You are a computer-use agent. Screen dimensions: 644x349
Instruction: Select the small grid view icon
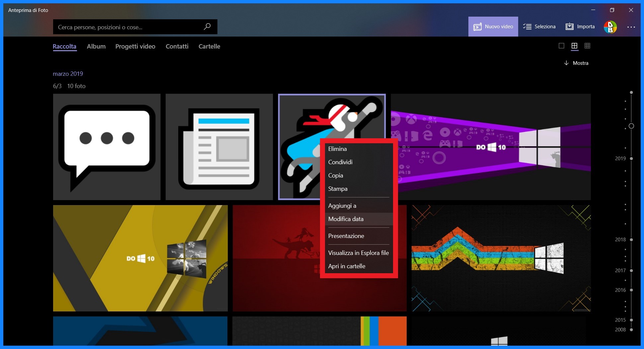click(587, 46)
